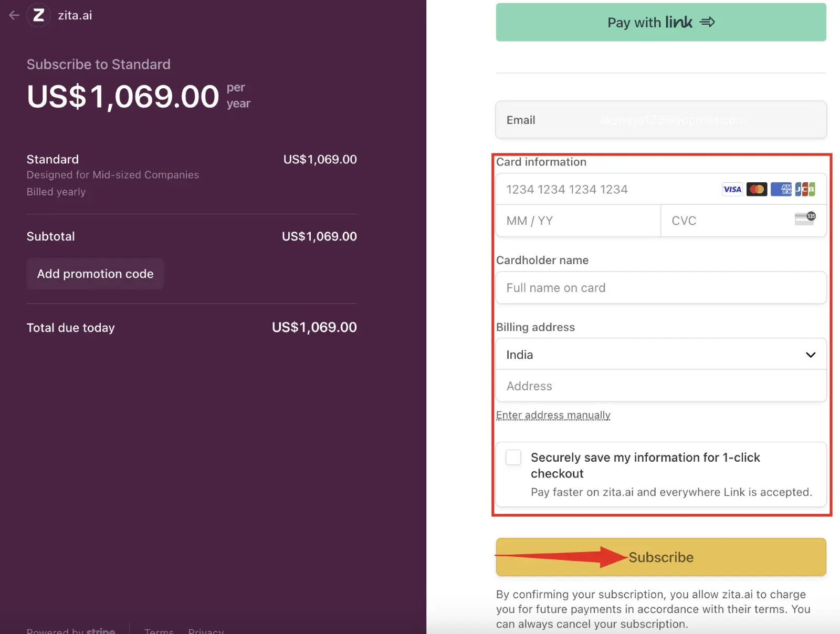This screenshot has width=840, height=634.
Task: Enable Securely save my information checkbox
Action: [513, 457]
